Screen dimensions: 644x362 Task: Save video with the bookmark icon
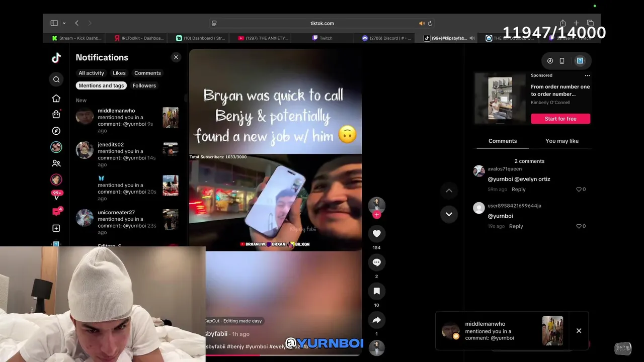(x=376, y=291)
